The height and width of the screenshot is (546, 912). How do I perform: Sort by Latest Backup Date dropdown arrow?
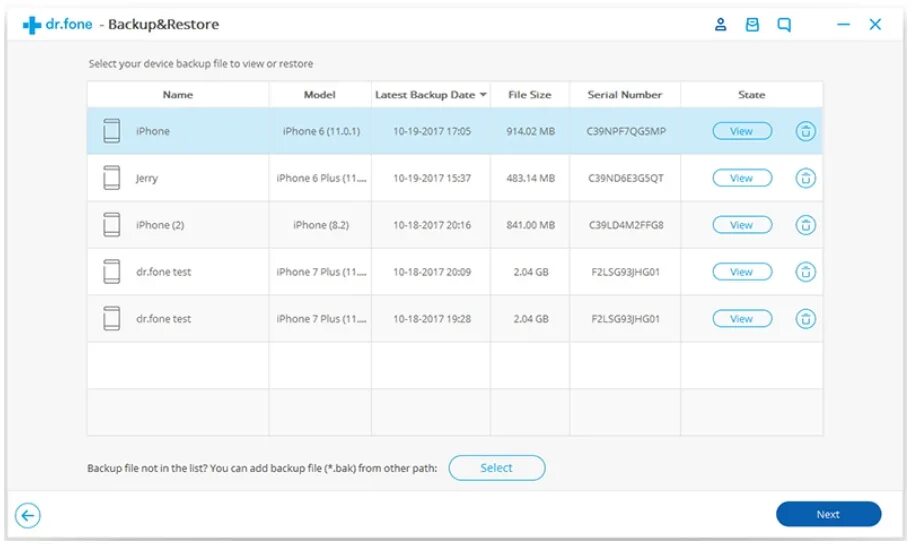pos(483,95)
